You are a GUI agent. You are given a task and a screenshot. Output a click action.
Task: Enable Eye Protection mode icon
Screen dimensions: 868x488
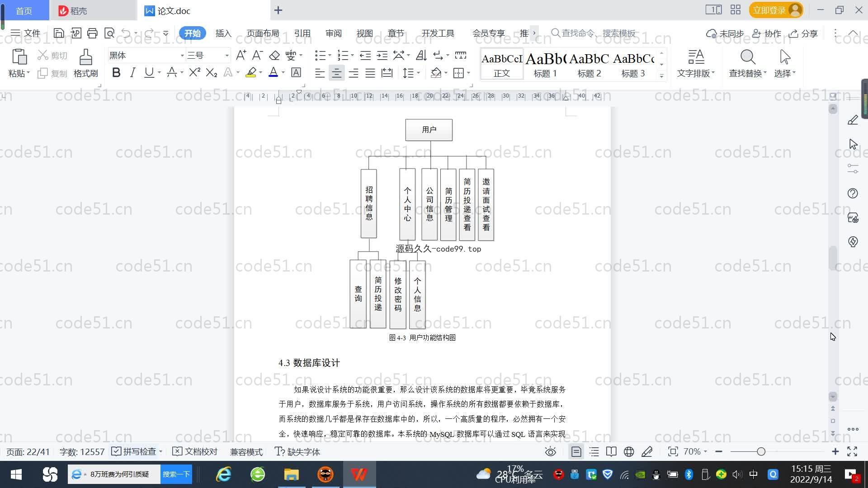(x=550, y=451)
